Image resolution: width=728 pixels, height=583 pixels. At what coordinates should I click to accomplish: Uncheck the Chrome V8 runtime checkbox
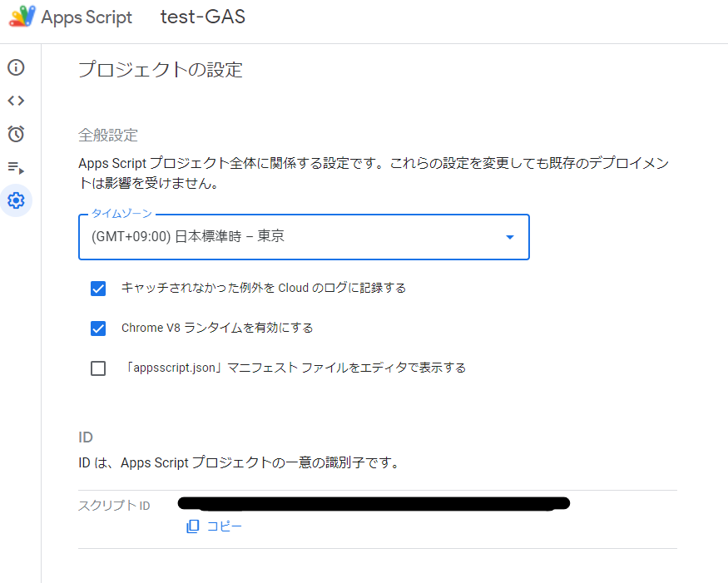pyautogui.click(x=98, y=329)
